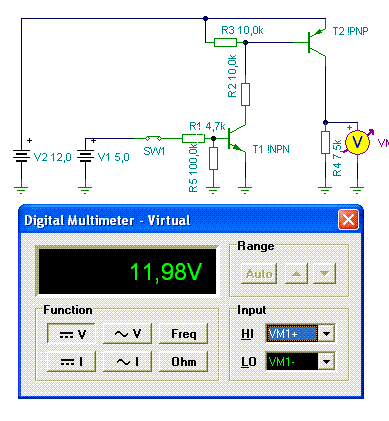Click the T2 PNP transistor symbol
Screen dimensions: 389x421
pos(316,42)
